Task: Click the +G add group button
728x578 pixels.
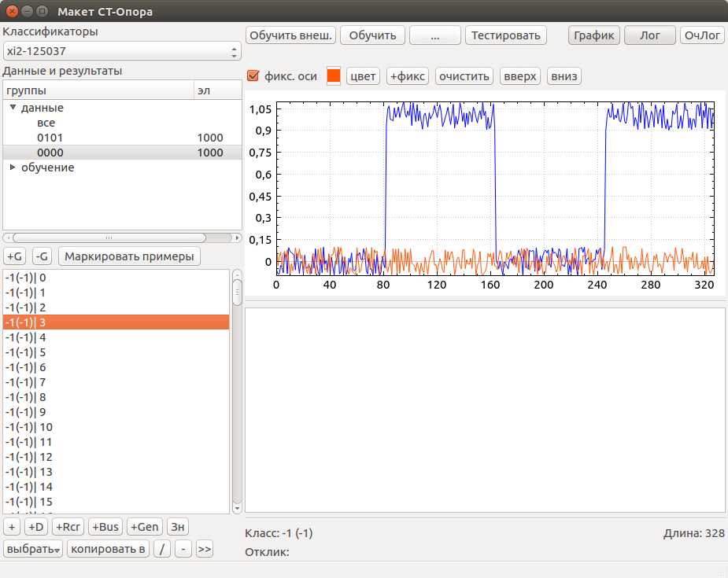Action: [15, 256]
